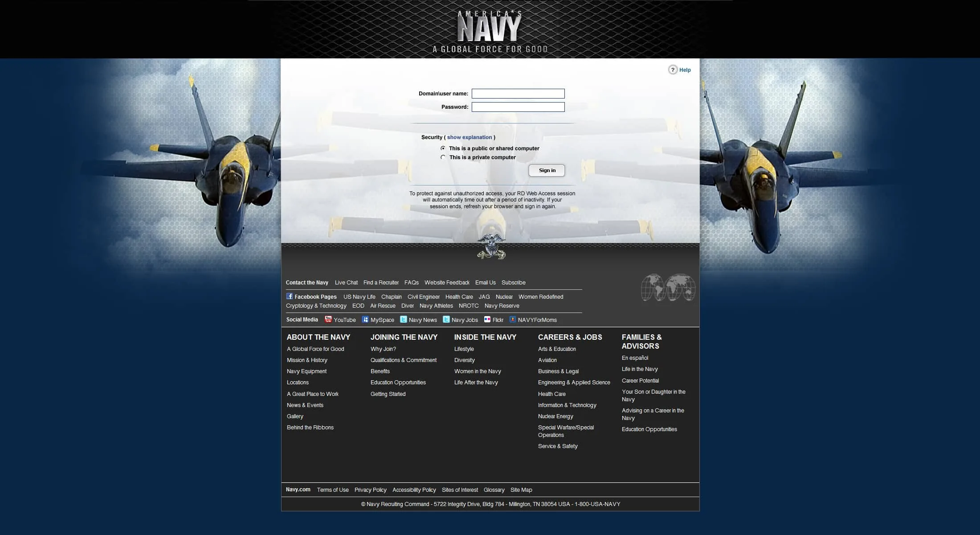Open JOINING THE NAVY section heading

point(404,337)
